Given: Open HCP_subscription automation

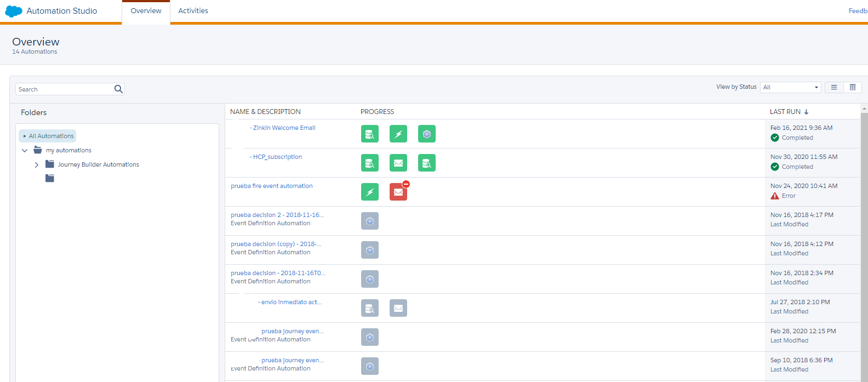Looking at the screenshot, I should pyautogui.click(x=277, y=157).
